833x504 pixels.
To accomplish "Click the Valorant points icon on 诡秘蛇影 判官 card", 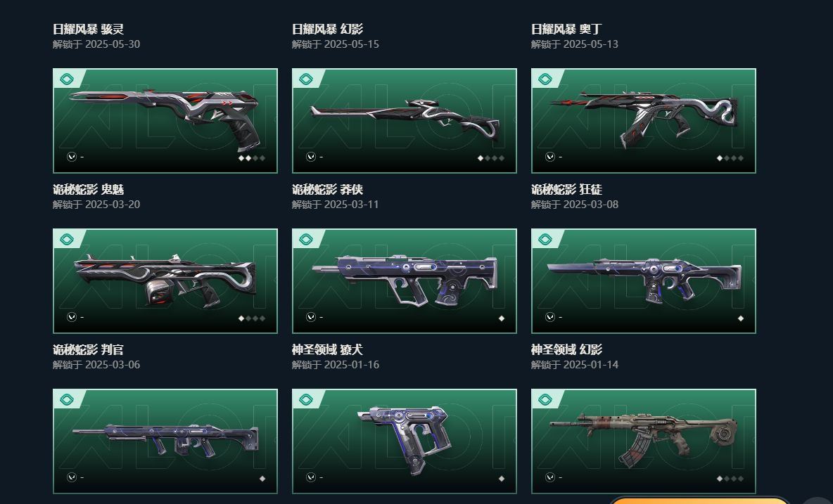I will [x=72, y=317].
